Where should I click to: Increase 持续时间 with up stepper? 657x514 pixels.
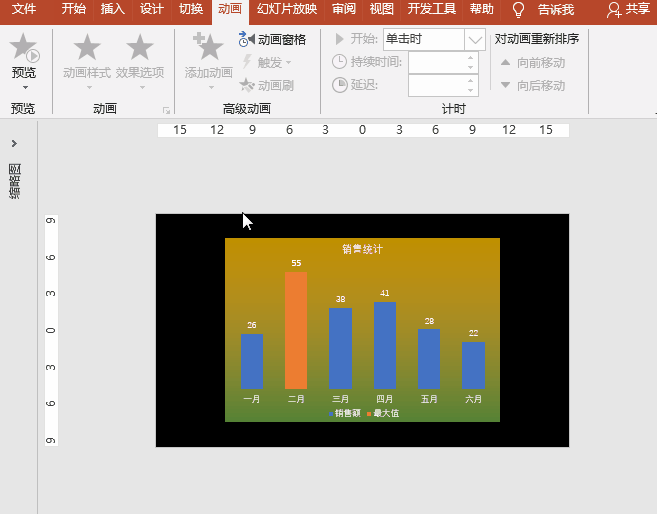pos(471,58)
